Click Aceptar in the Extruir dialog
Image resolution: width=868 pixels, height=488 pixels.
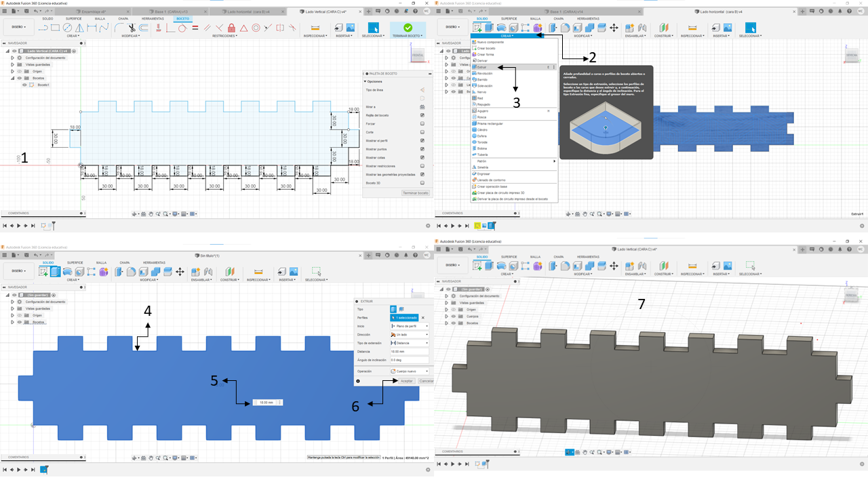pos(406,381)
